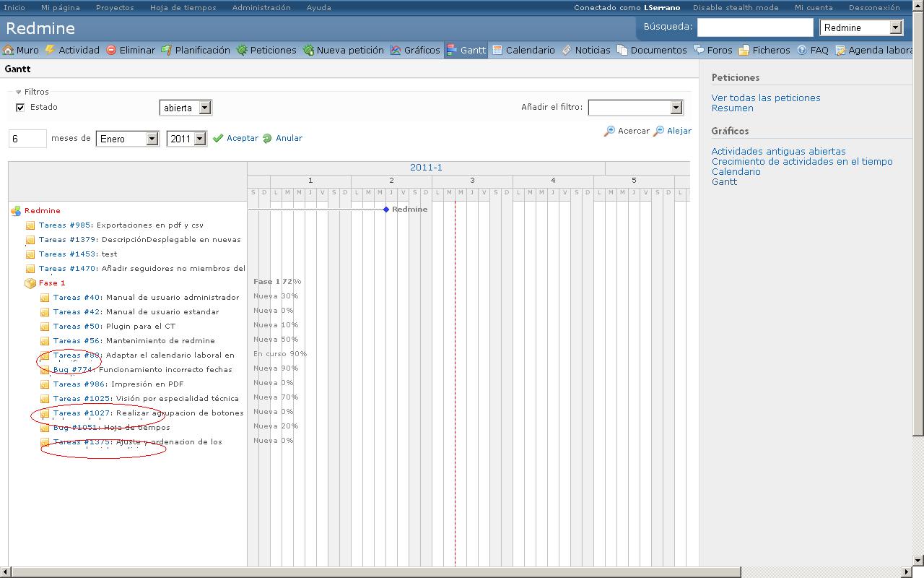Open the sidebar Gantt link
The width and height of the screenshot is (924, 578).
(725, 181)
